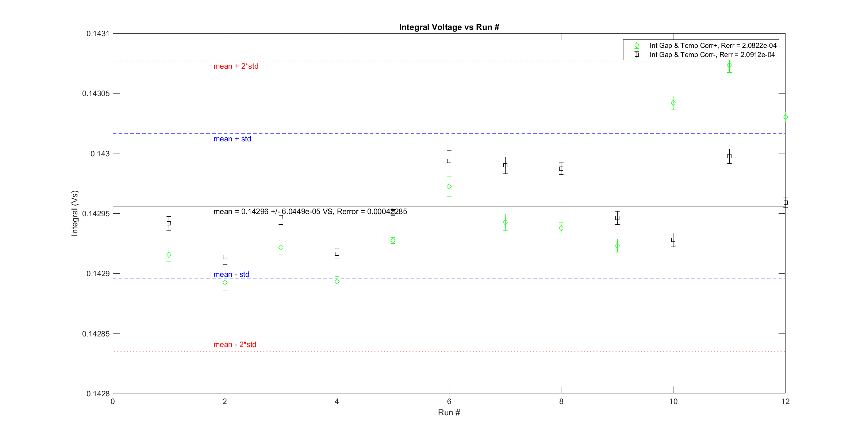This screenshot has width=868, height=442.
Task: Click the 'Integral (Vs)' y-axis label
Action: (x=74, y=213)
